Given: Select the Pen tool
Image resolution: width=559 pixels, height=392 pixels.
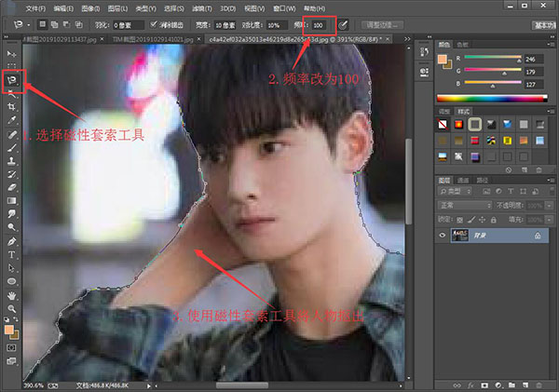Looking at the screenshot, I should click(x=11, y=241).
